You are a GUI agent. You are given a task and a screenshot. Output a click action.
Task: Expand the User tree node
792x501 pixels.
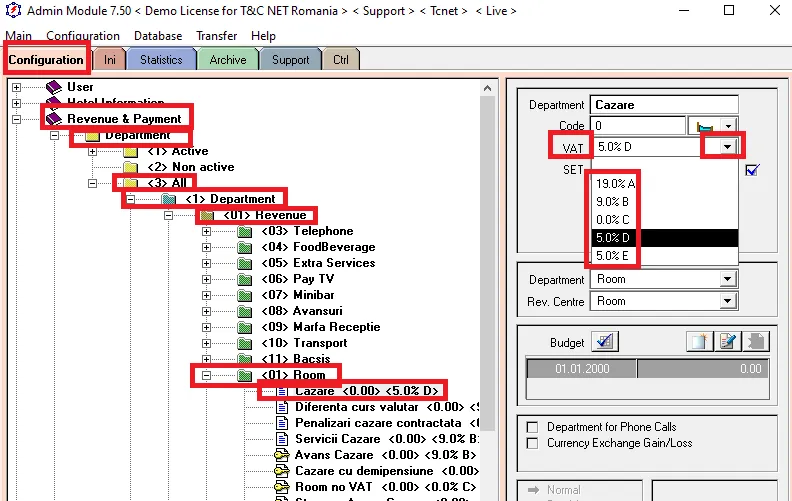click(x=16, y=87)
